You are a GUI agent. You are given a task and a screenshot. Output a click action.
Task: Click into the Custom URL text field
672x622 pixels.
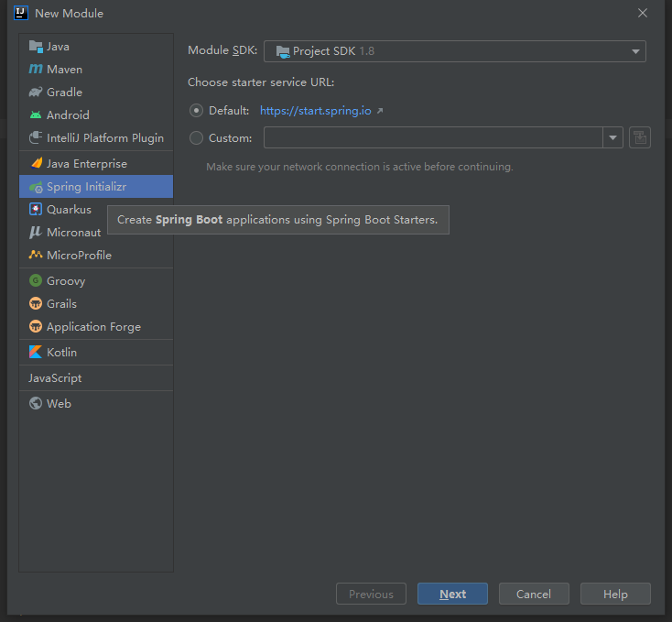[x=433, y=137]
